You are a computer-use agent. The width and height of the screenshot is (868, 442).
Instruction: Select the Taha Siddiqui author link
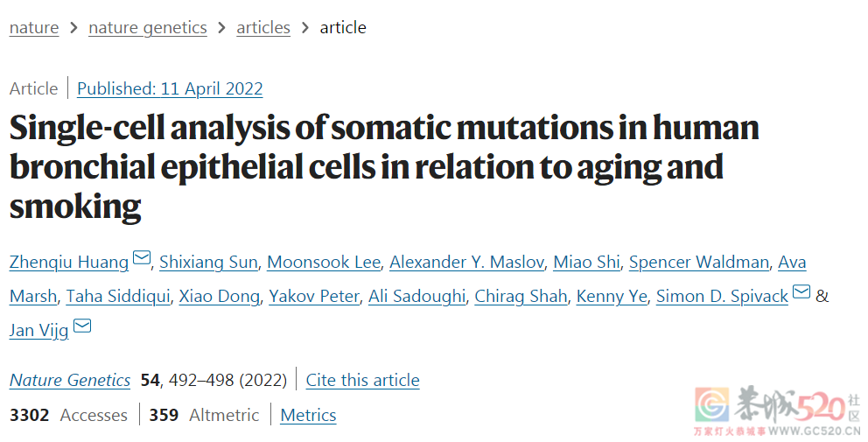pos(118,297)
